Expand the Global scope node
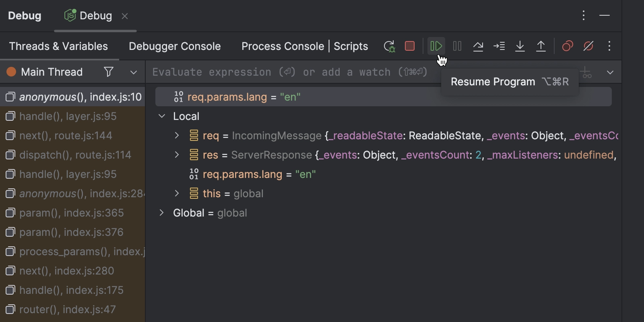 coord(162,213)
